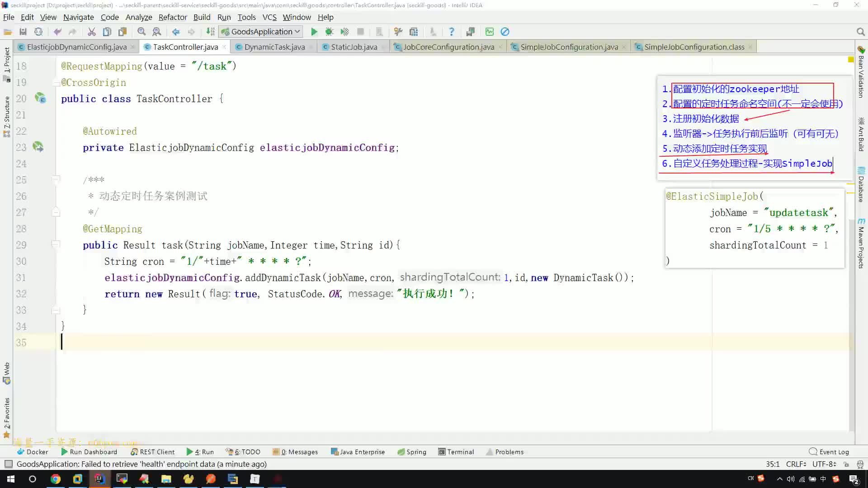
Task: Click the Copy toolbar icon
Action: pos(107,32)
